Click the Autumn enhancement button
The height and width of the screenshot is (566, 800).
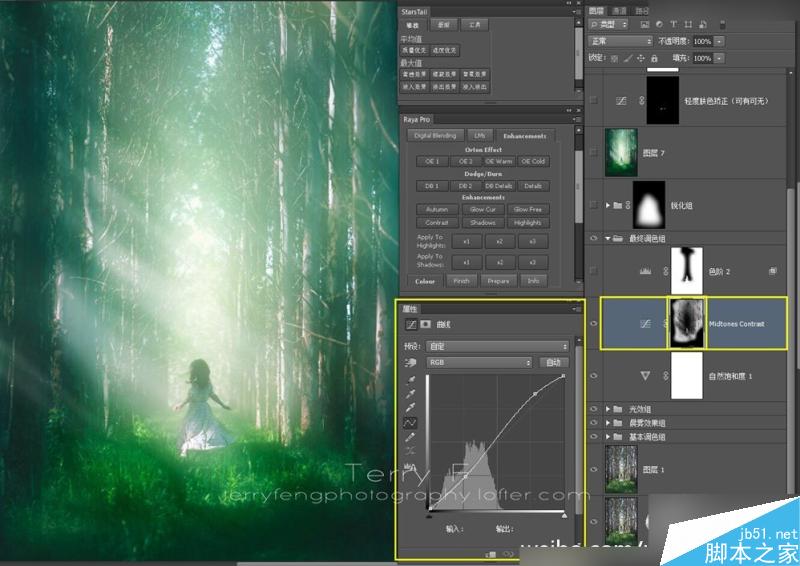[437, 209]
